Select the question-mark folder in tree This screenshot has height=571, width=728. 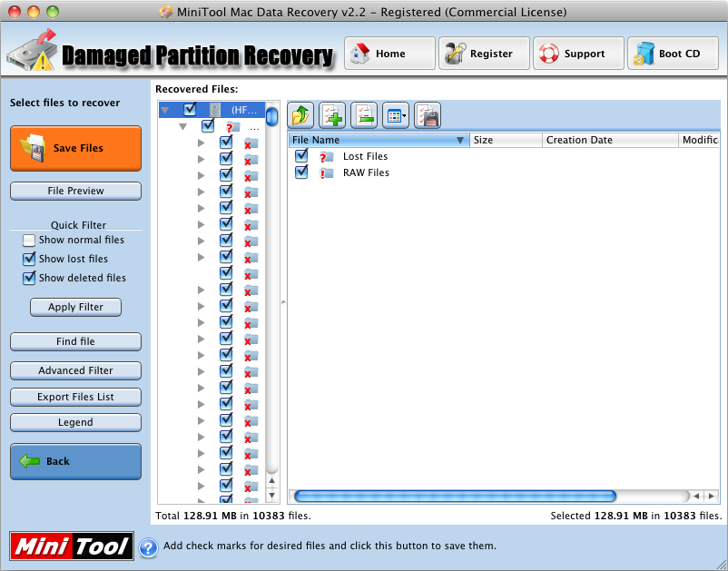[x=233, y=127]
